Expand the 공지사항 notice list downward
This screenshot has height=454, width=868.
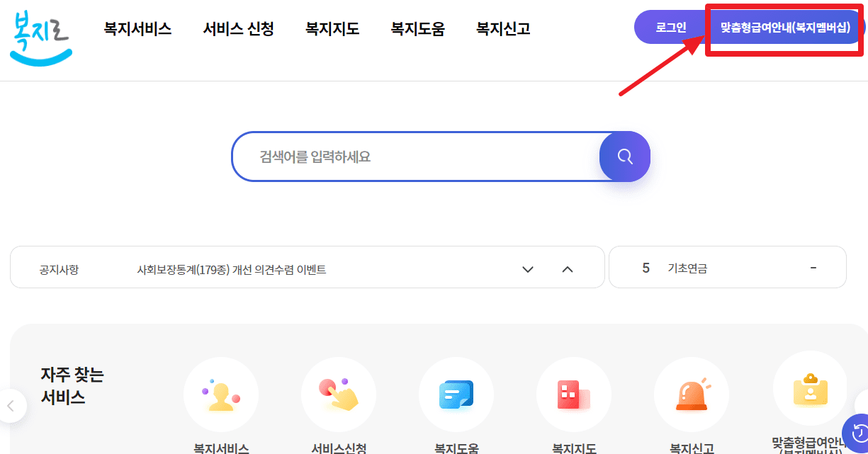(527, 268)
